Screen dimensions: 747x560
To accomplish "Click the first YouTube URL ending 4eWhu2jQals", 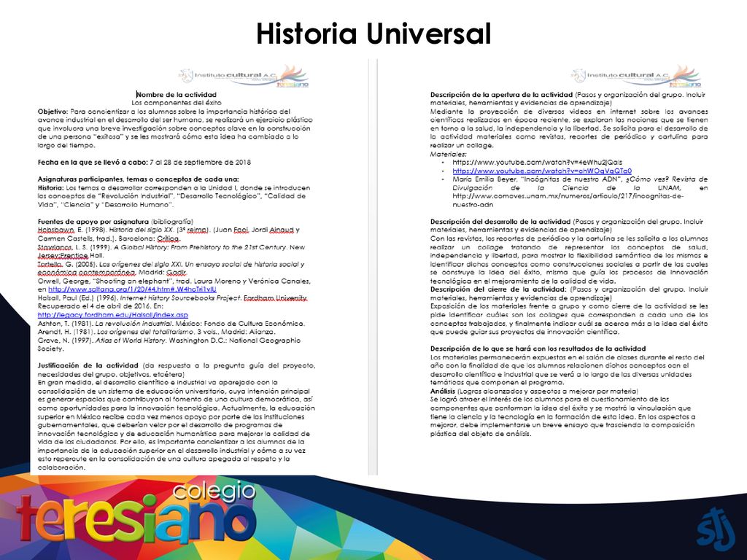I will 538,163.
